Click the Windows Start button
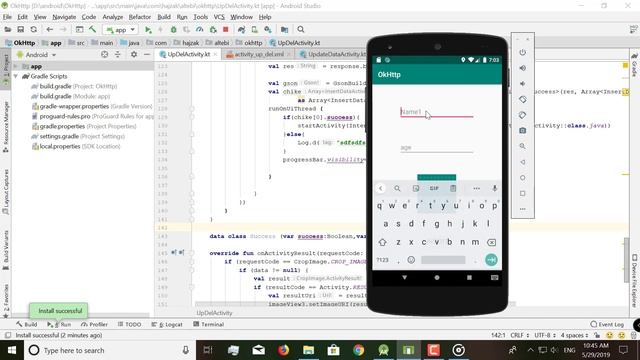This screenshot has height=360, width=640. (x=12, y=350)
